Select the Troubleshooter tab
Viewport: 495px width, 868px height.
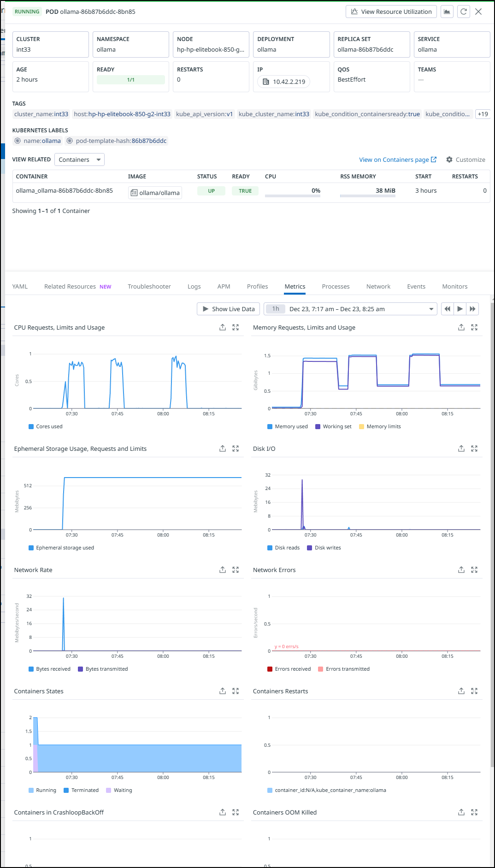pyautogui.click(x=149, y=286)
